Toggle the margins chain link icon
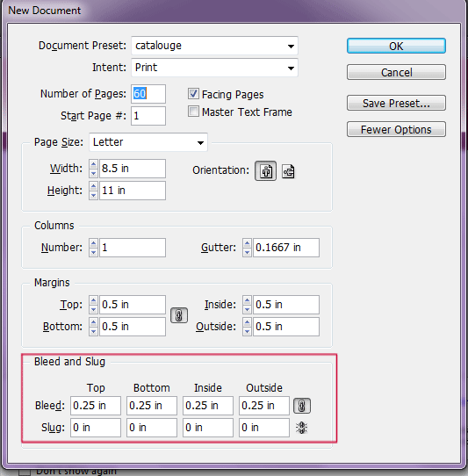468x476 pixels. 179,315
